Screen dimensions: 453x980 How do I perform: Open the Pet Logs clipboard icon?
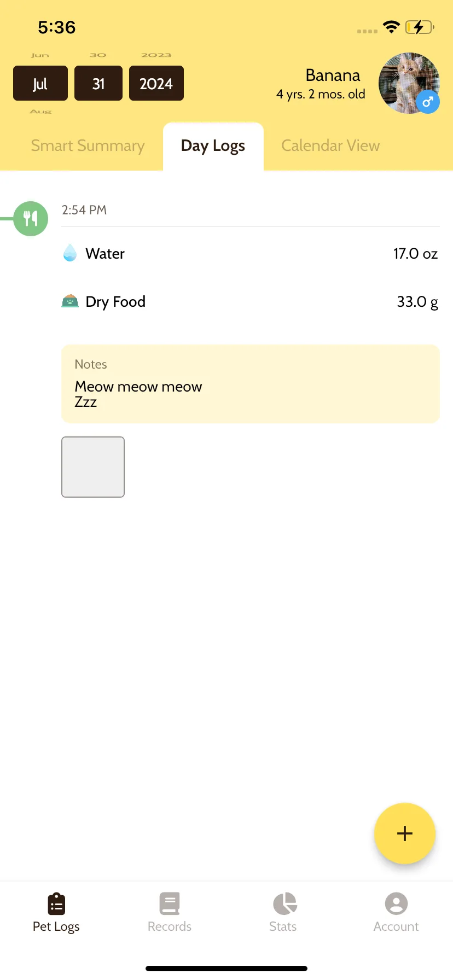(x=56, y=904)
